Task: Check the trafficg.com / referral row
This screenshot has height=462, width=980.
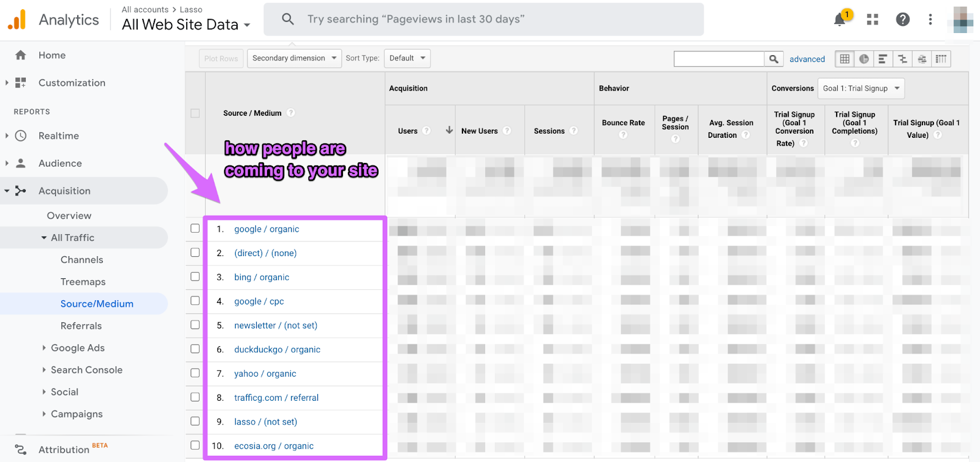Action: click(x=195, y=397)
